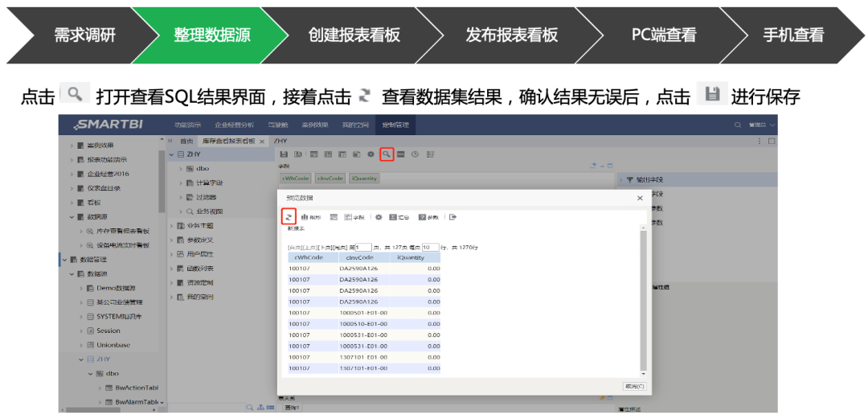This screenshot has width=868, height=415.
Task: Open the 案例效果 top menu
Action: pyautogui.click(x=316, y=125)
